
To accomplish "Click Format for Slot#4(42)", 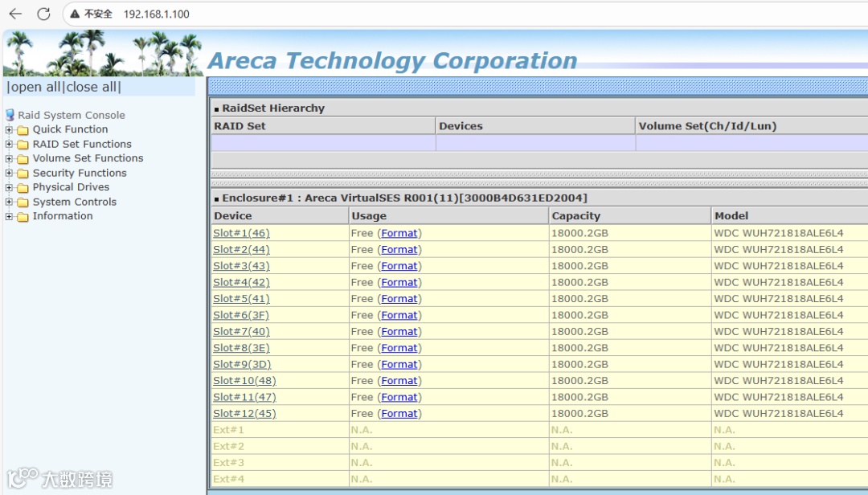I will click(399, 282).
